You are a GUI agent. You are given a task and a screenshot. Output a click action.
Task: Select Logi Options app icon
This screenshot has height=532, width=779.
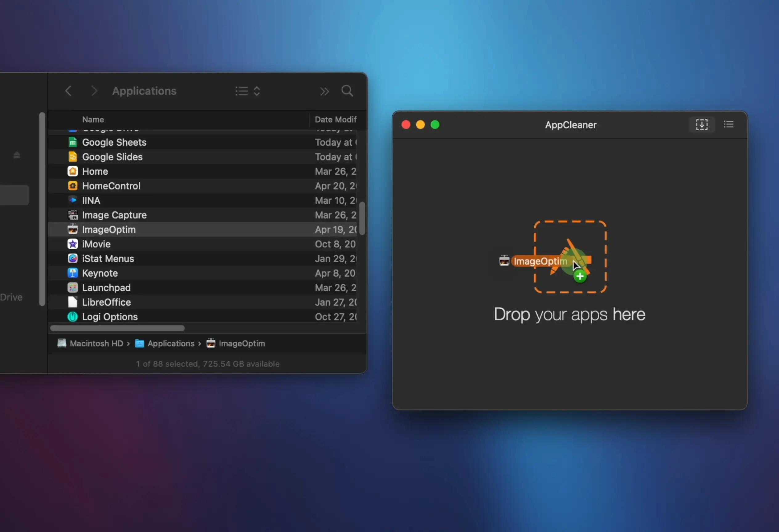click(x=73, y=317)
